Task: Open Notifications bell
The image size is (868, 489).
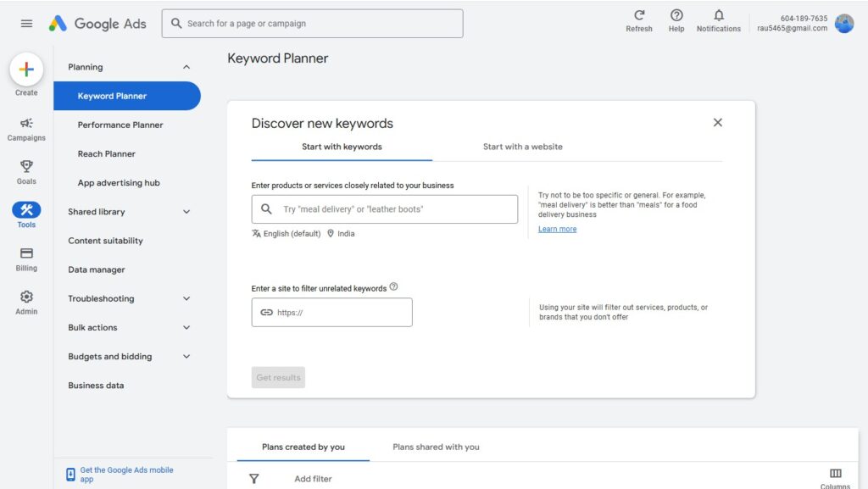Action: coord(719,15)
